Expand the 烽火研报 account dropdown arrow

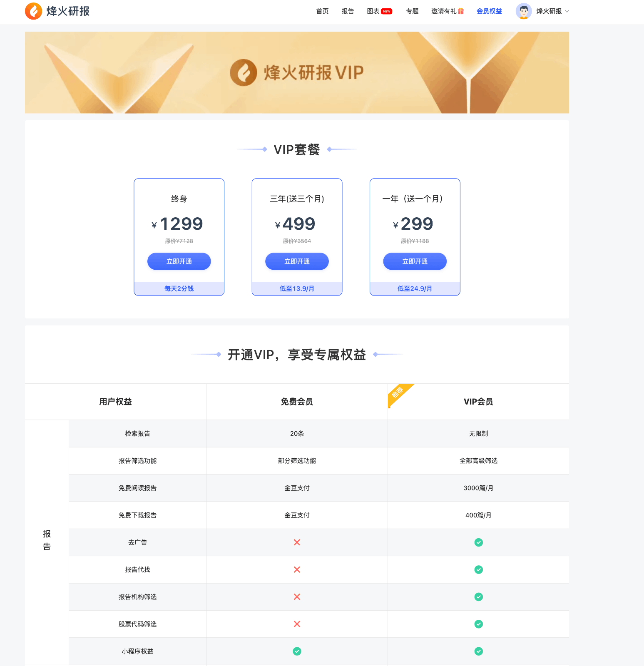pyautogui.click(x=567, y=11)
